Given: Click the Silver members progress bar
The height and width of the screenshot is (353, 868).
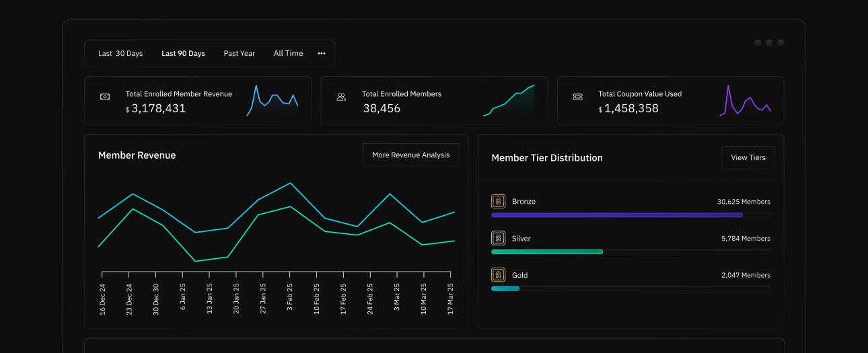Looking at the screenshot, I should (x=547, y=251).
